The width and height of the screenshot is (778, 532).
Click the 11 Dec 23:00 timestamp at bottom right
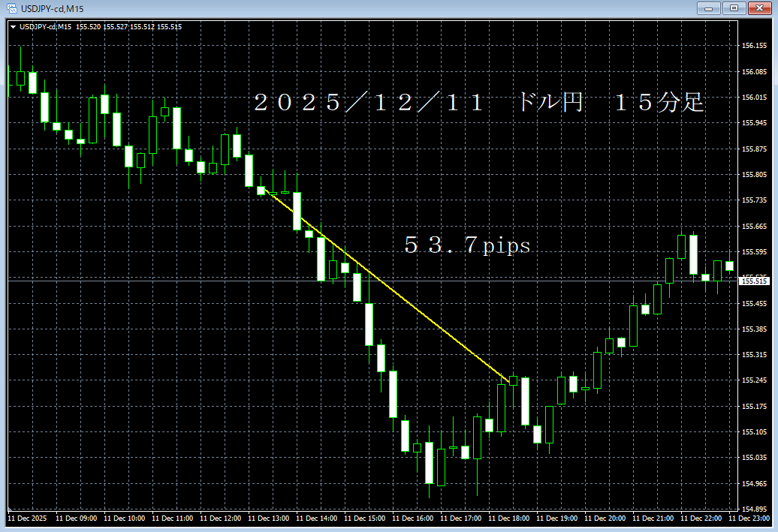click(751, 518)
